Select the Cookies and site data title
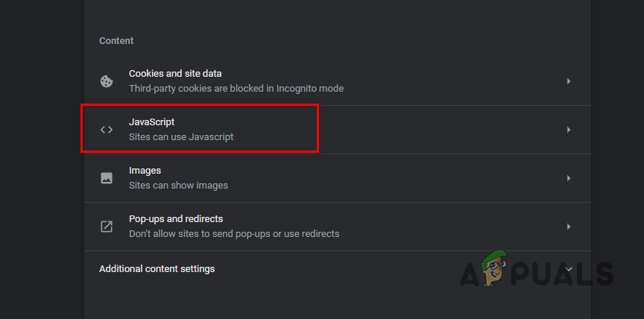Screen dimensions: 644x319 pos(175,74)
